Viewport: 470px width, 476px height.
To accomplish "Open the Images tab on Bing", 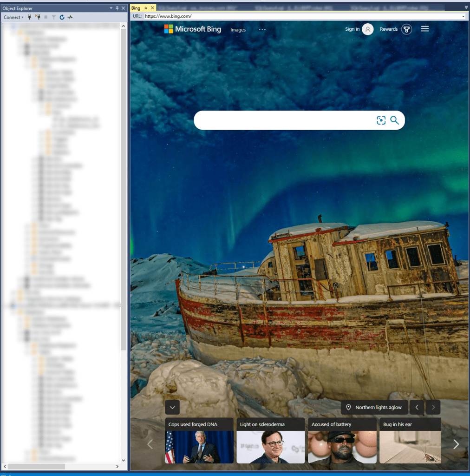I will (x=238, y=30).
